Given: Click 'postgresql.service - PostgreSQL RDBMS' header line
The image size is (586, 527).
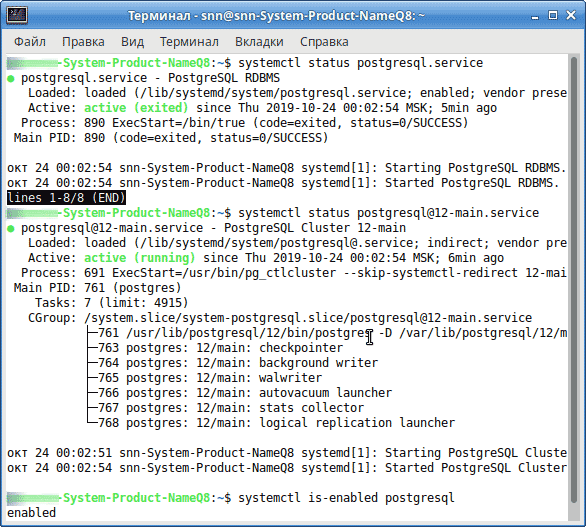Looking at the screenshot, I should coord(150,78).
